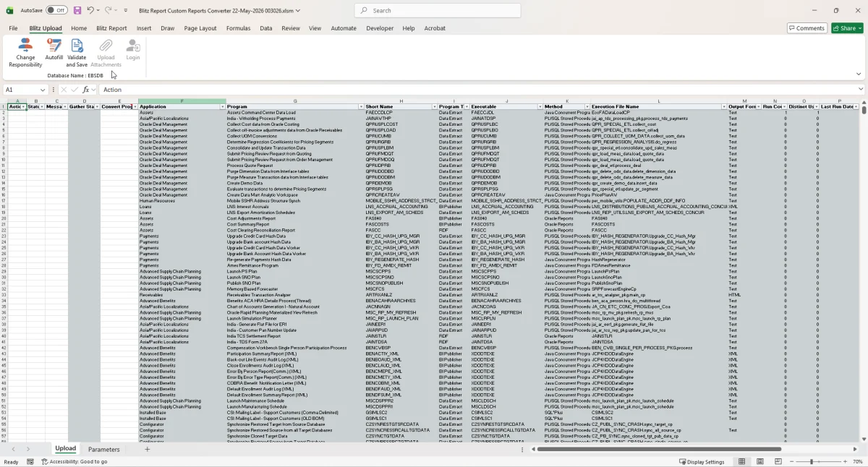Open the Developer ribbon tab
The width and height of the screenshot is (868, 467).
point(380,28)
